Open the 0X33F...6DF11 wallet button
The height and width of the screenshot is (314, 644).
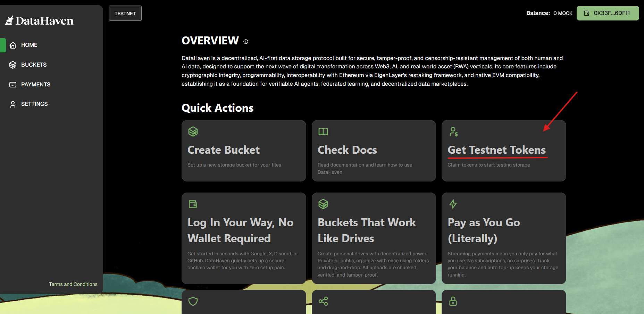tap(608, 13)
